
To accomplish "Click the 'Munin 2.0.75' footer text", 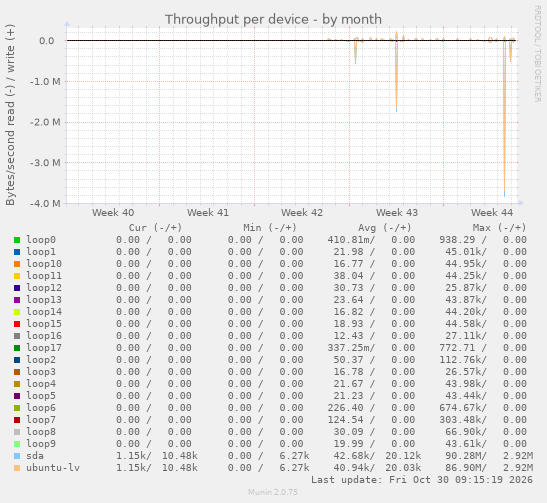I will [x=273, y=492].
